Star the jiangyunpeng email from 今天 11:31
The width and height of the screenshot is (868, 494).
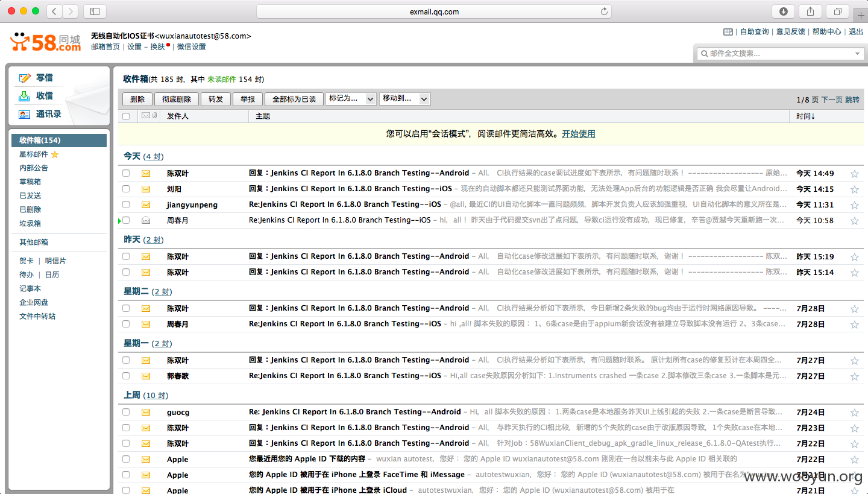click(x=854, y=205)
